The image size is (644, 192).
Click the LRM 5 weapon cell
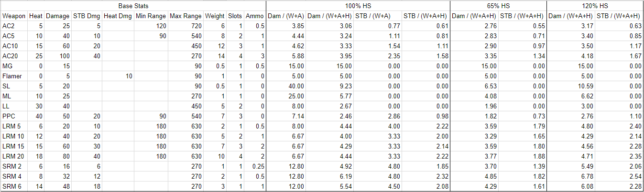tap(11, 126)
